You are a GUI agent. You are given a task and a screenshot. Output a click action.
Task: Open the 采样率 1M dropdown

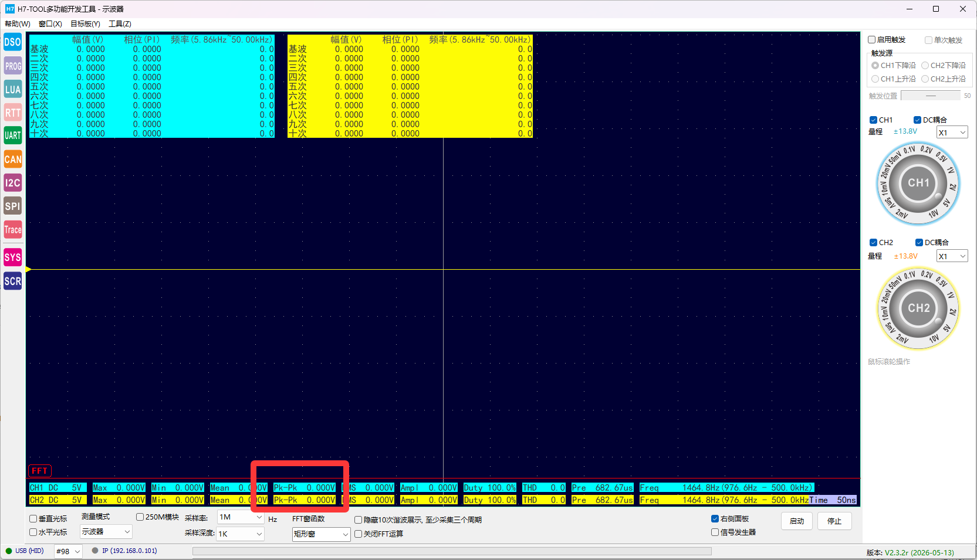tap(241, 517)
